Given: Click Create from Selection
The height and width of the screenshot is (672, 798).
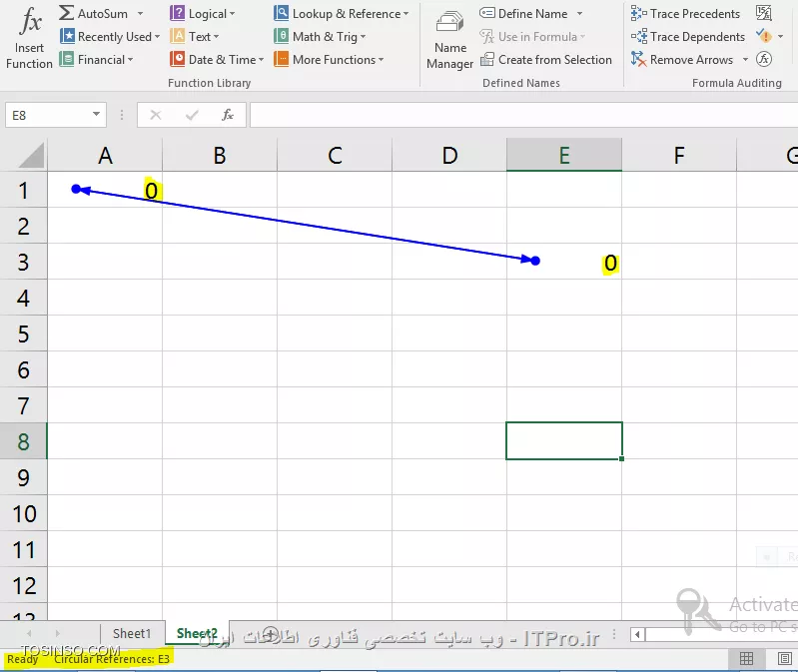Looking at the screenshot, I should tap(546, 60).
